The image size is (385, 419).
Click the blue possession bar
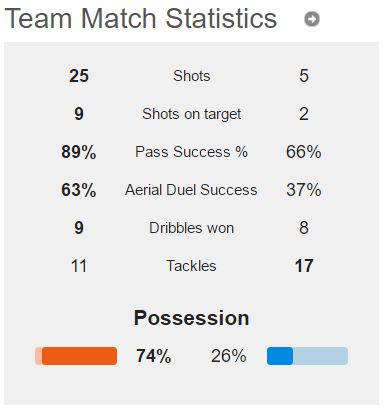tap(307, 356)
